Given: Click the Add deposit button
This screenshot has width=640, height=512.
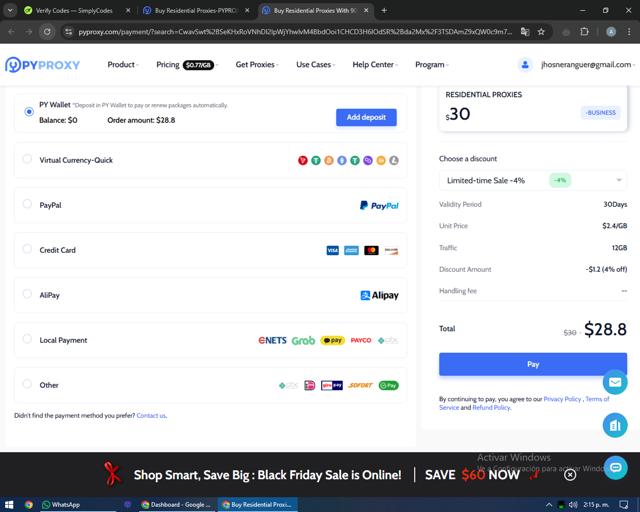Looking at the screenshot, I should click(366, 117).
